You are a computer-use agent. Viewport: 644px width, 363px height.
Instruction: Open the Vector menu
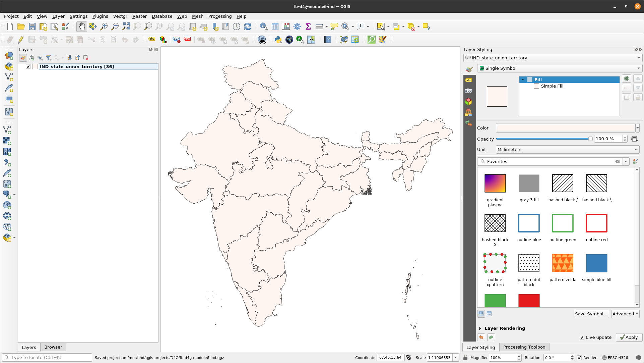120,16
